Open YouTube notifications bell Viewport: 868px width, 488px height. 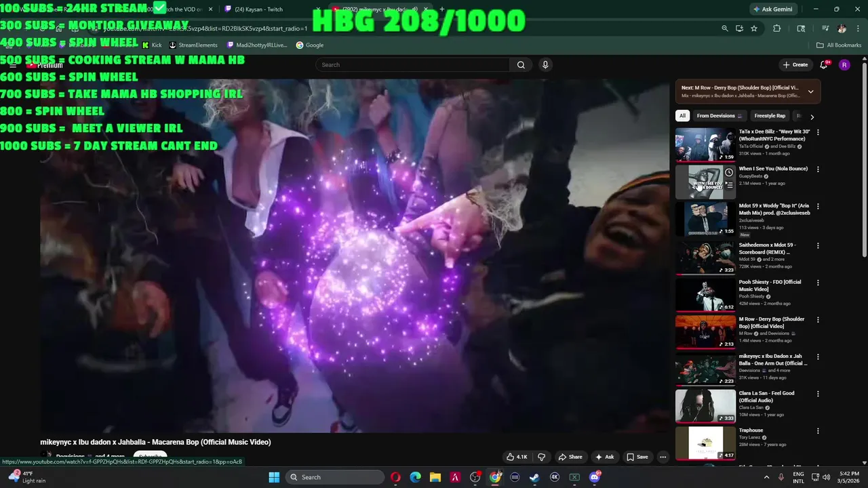[x=824, y=65]
